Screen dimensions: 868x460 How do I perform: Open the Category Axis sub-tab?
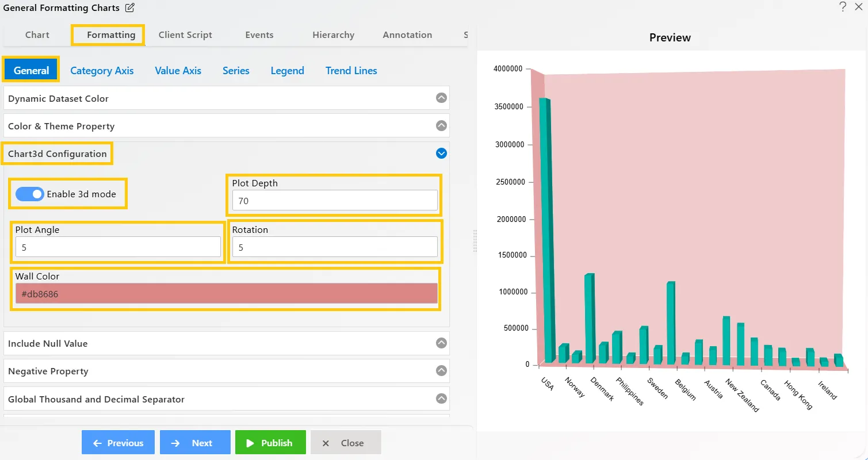tap(102, 71)
